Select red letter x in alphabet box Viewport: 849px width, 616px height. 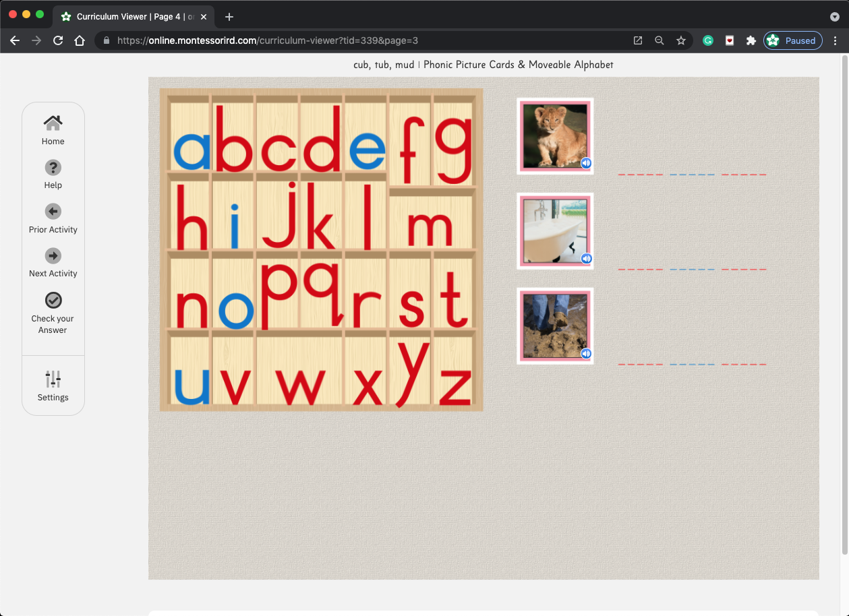[x=368, y=387]
